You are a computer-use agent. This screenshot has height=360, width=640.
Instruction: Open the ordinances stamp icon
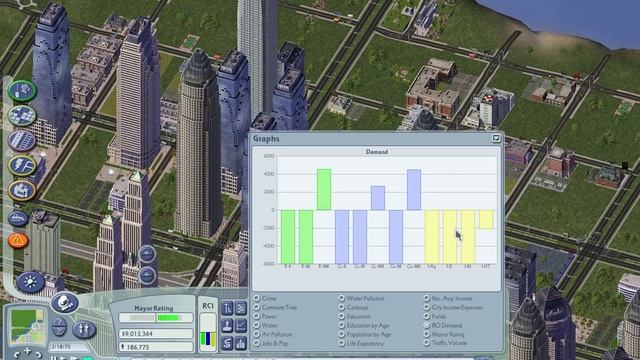click(x=227, y=325)
